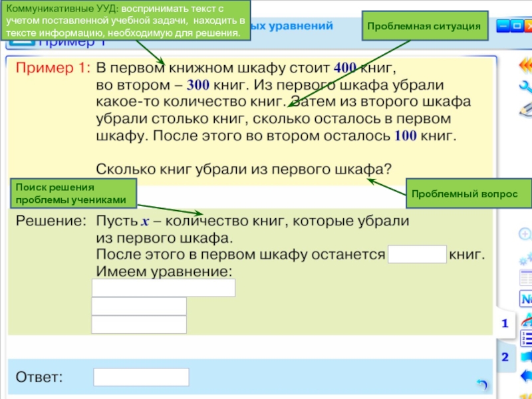This screenshot has width=532, height=399.
Task: Click the field for books remaining in first cabinet
Action: pos(417,255)
